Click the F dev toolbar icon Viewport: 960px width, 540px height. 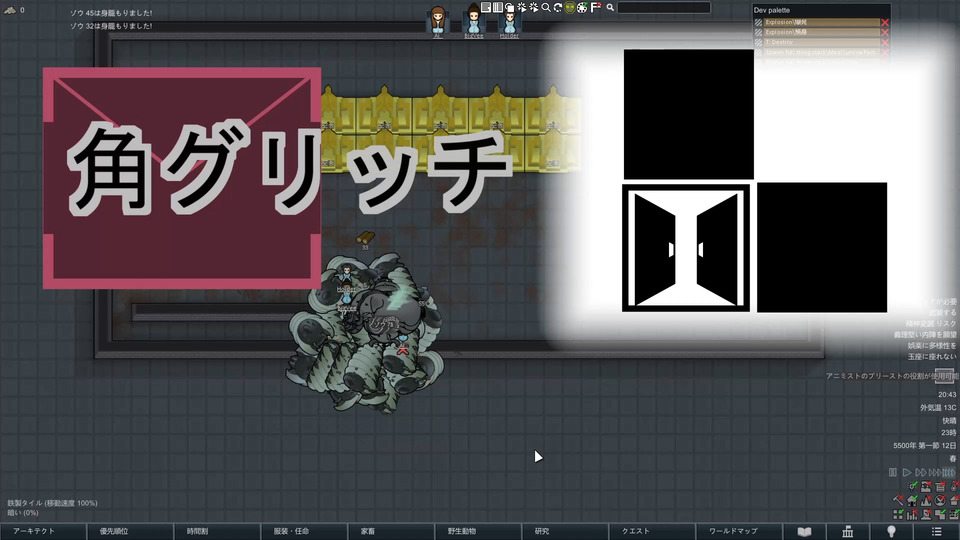tap(595, 7)
